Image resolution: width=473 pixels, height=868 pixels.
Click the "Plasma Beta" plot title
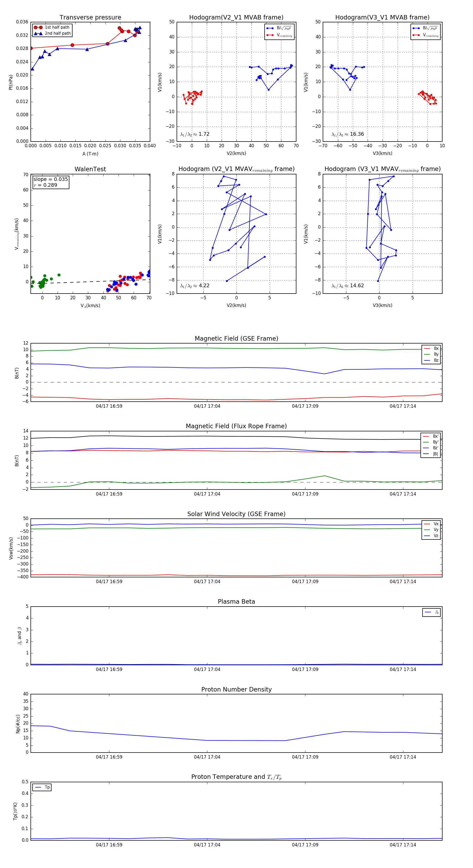[236, 602]
